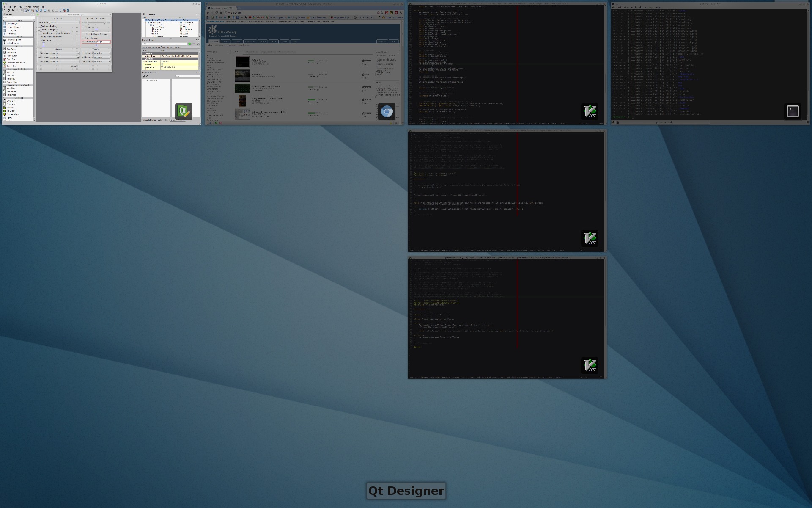Screen dimensions: 812x508
Task: Click the reload icon in the Chromium window
Action: coord(217,13)
